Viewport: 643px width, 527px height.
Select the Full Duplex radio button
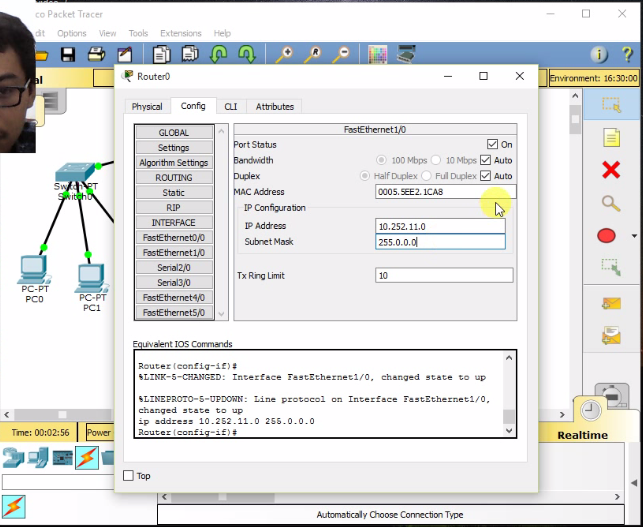point(426,176)
